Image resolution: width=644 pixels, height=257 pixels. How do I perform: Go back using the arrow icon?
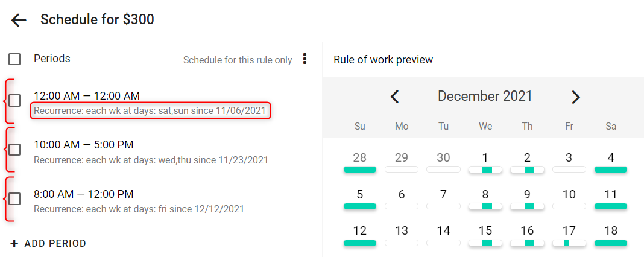19,20
